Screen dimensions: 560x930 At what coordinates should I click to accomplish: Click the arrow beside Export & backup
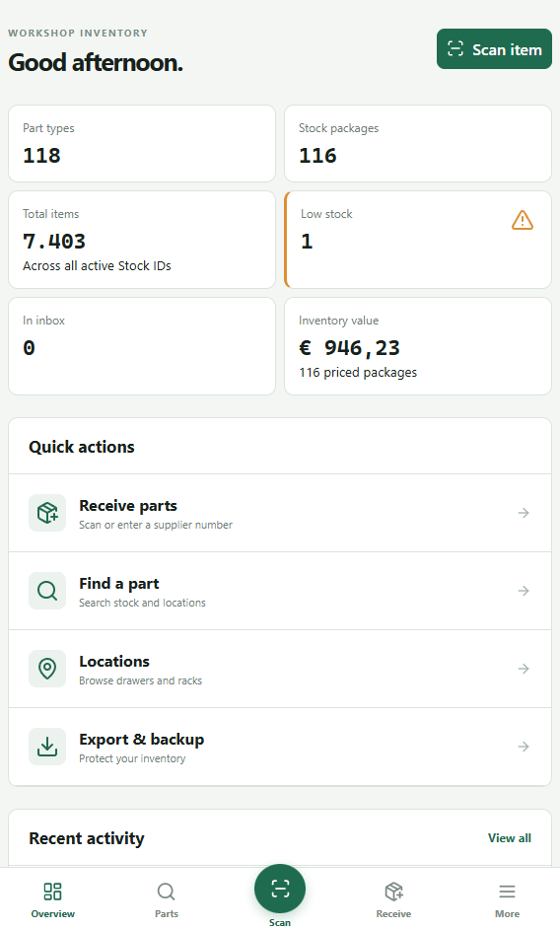point(524,747)
